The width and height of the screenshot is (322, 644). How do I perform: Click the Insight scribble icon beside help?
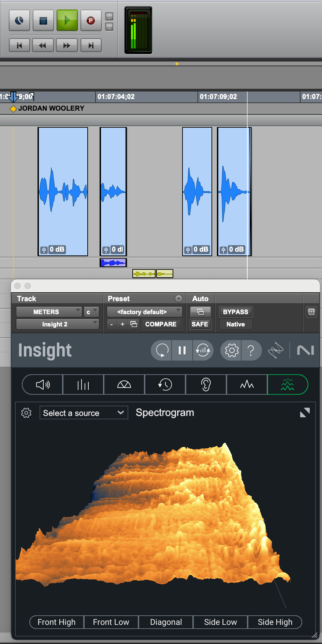tap(276, 350)
